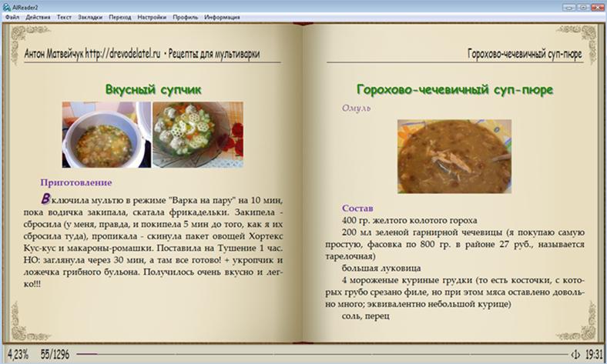
Task: Click the multicooker pot soup photo
Action: pyautogui.click(x=106, y=135)
